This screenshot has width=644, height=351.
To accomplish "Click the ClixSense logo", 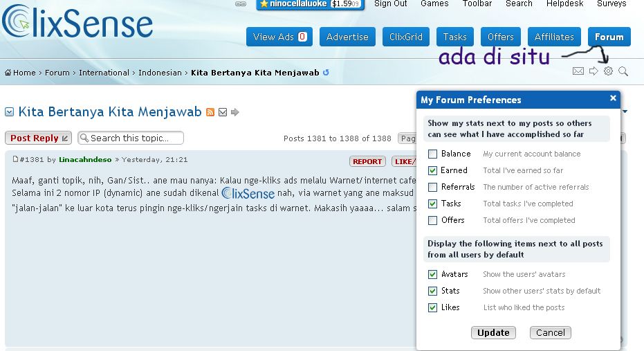I will click(x=77, y=21).
